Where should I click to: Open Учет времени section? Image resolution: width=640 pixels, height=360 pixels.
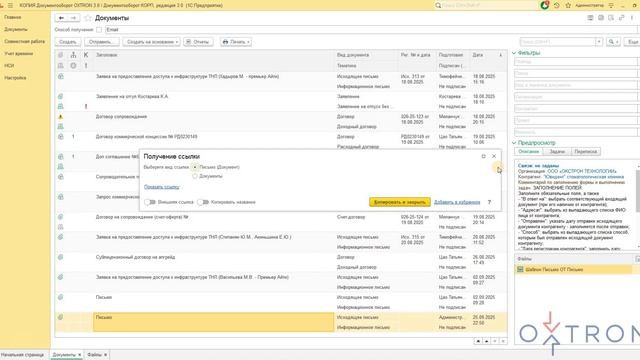tap(18, 53)
